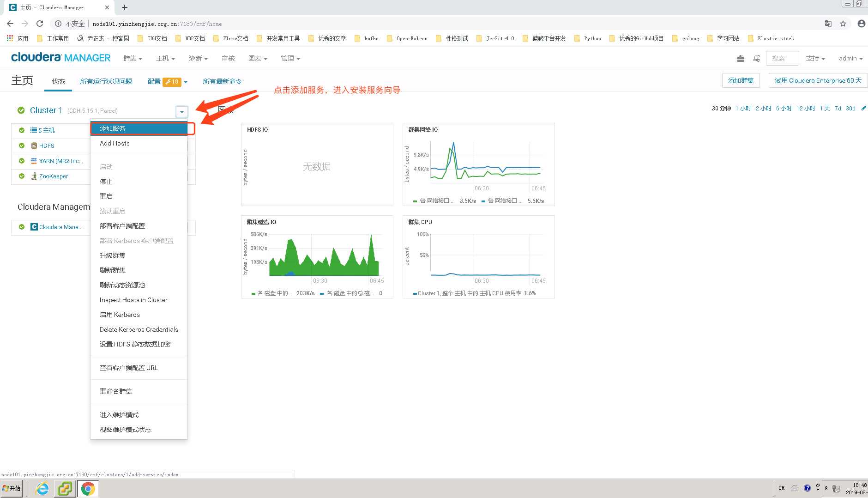Choose 进入维护模式 menu entry
Viewport: 868px width, 498px height.
tap(139, 415)
